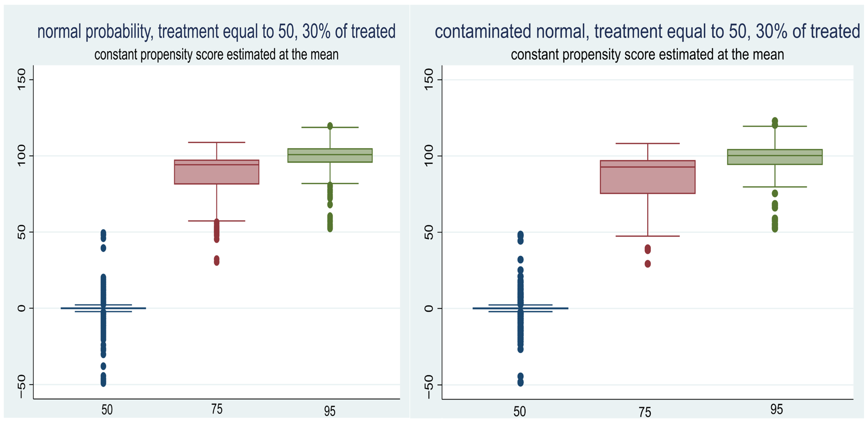
Task: Click y-axis label 150 in the left plot
Action: [x=21, y=80]
